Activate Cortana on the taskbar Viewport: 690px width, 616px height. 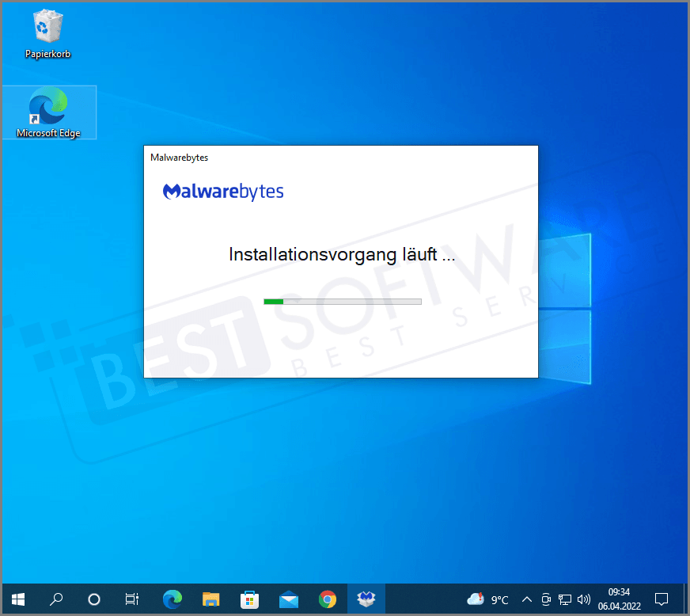(x=93, y=599)
